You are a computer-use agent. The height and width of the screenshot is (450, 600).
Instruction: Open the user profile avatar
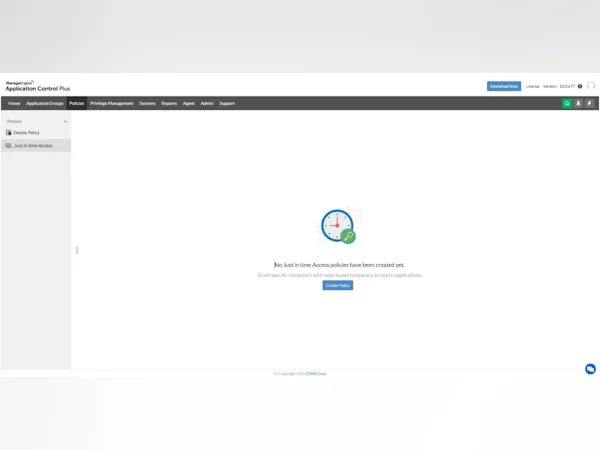click(591, 86)
